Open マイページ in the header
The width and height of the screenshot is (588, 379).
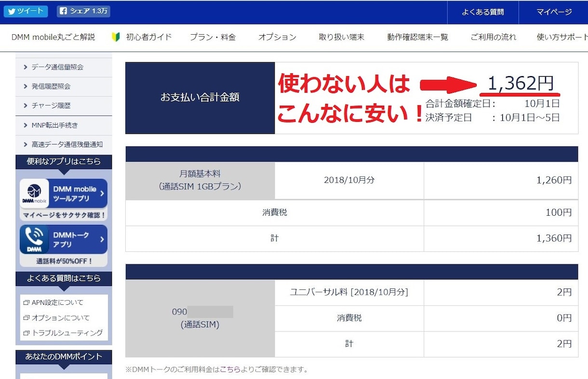click(554, 12)
